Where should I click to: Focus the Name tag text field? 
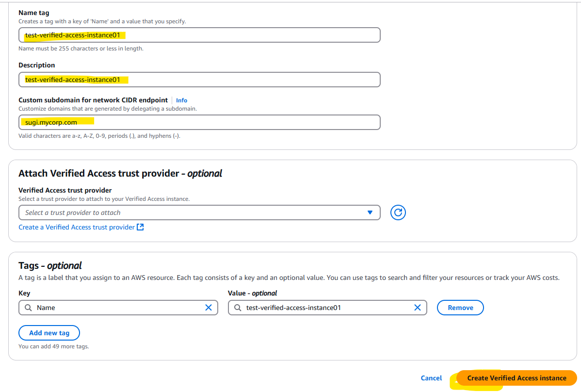tap(199, 35)
